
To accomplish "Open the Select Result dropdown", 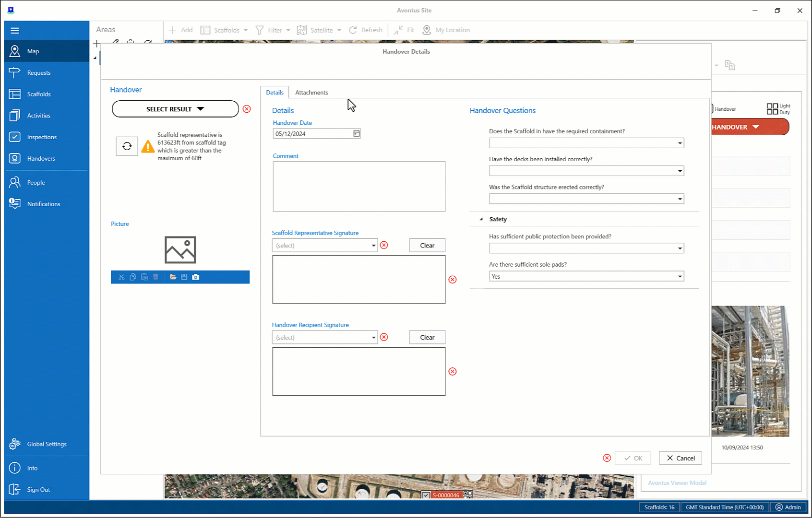I will tap(175, 109).
